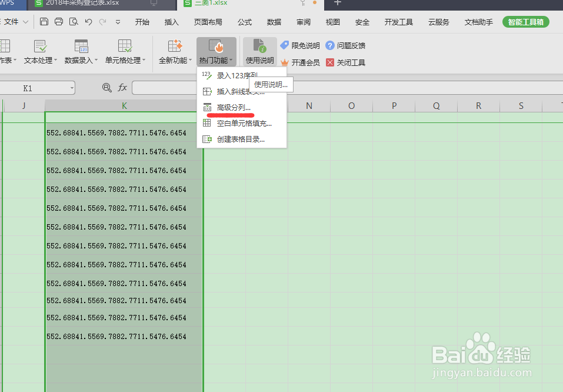The image size is (563, 392).
Task: Open the 安全 tab
Action: click(362, 22)
